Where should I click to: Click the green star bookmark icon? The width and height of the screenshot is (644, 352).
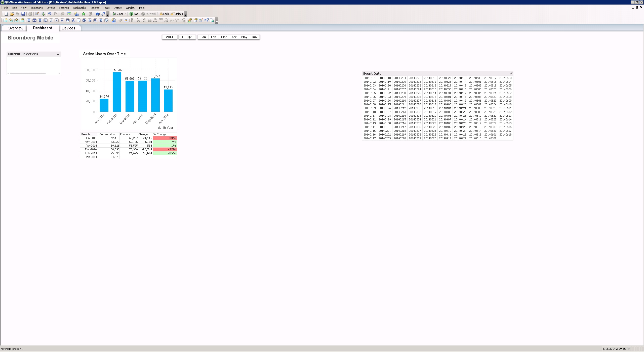[84, 14]
